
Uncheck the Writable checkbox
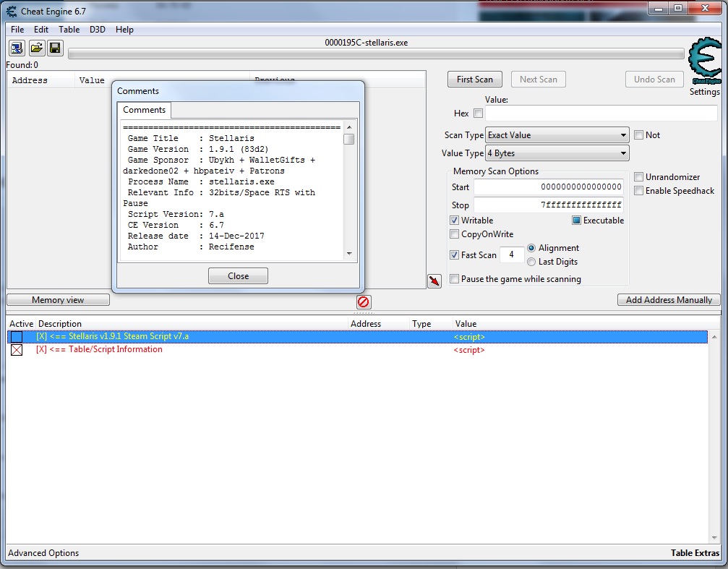tap(455, 221)
